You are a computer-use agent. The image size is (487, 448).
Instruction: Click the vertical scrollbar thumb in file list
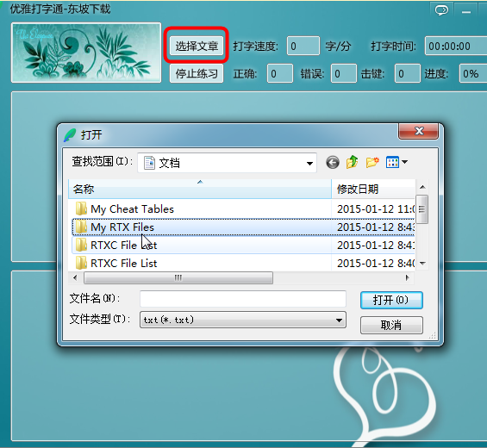coord(422,209)
